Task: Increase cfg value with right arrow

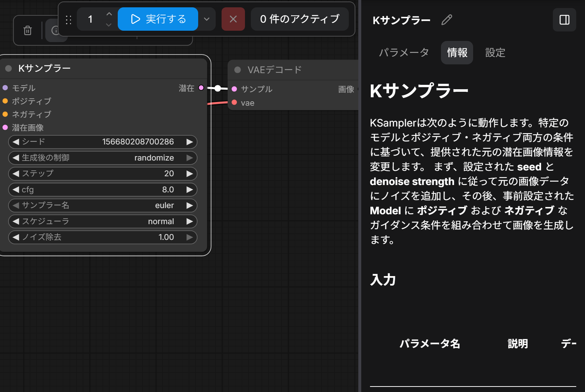Action: click(189, 189)
